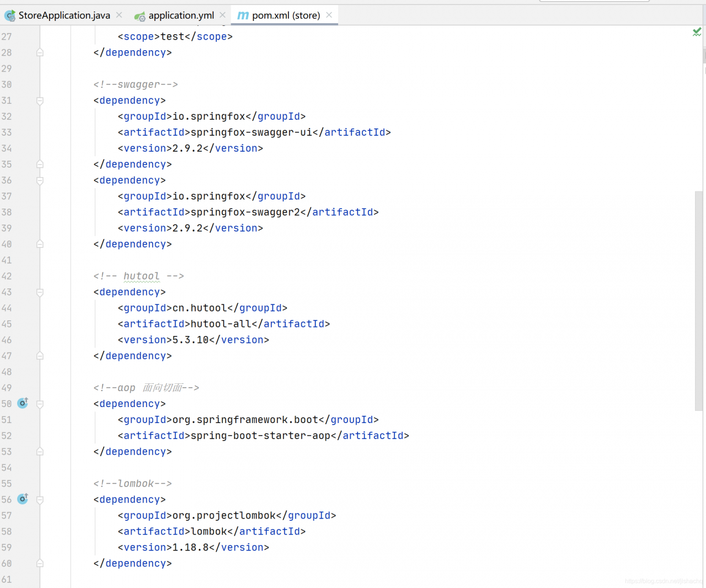Click the fold end marker on line 53
706x588 pixels.
[x=40, y=452]
